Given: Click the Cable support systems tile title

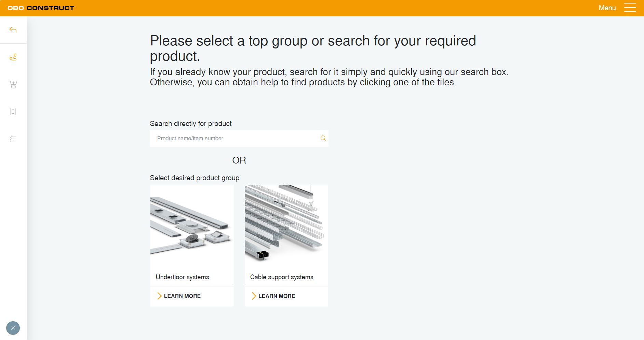Looking at the screenshot, I should click(x=282, y=277).
